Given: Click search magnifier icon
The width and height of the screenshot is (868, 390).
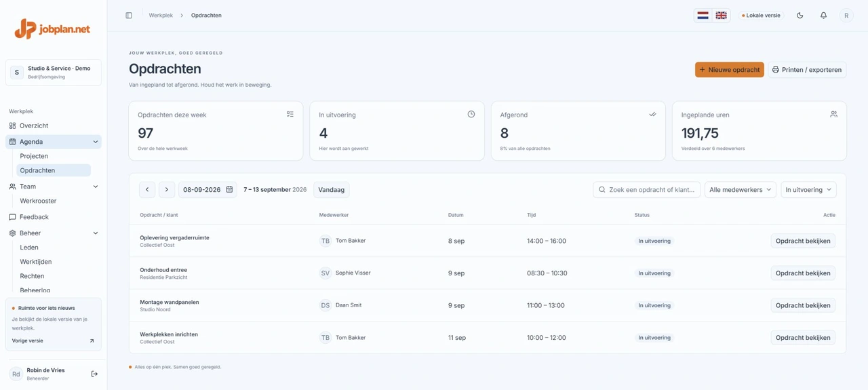Looking at the screenshot, I should click(x=601, y=190).
